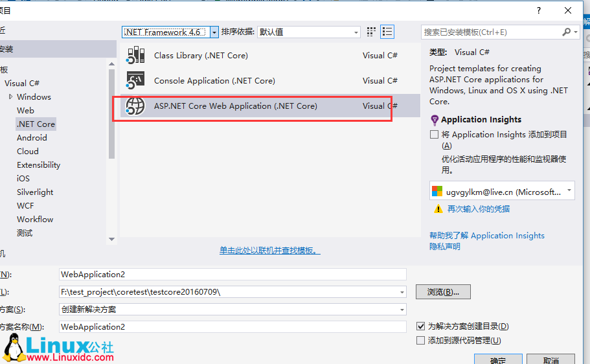Click the Application Insights lightbulb icon
590x364 pixels.
point(434,120)
